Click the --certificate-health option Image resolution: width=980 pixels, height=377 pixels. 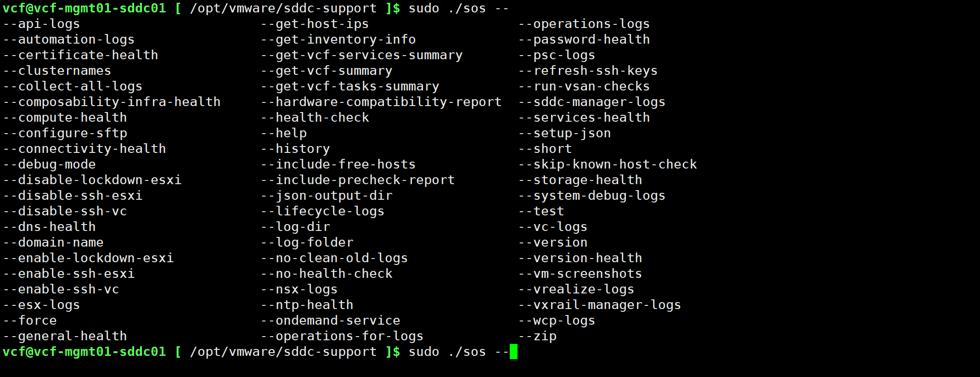click(80, 55)
